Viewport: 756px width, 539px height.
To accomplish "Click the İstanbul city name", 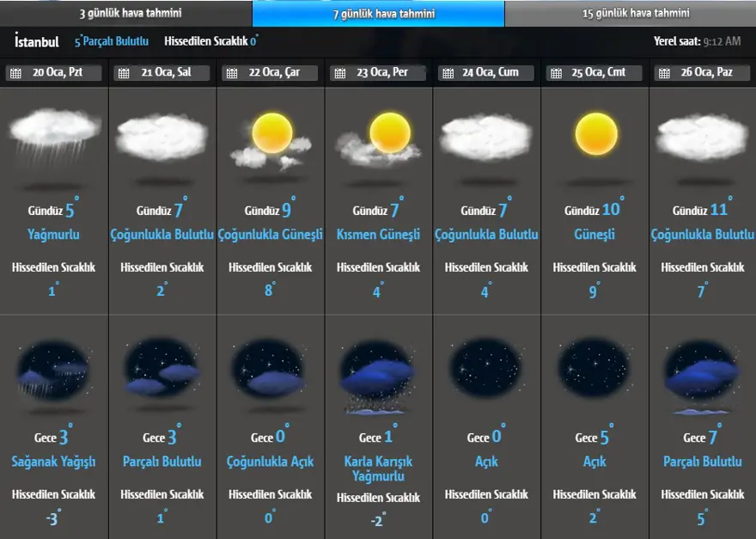I will pyautogui.click(x=37, y=41).
